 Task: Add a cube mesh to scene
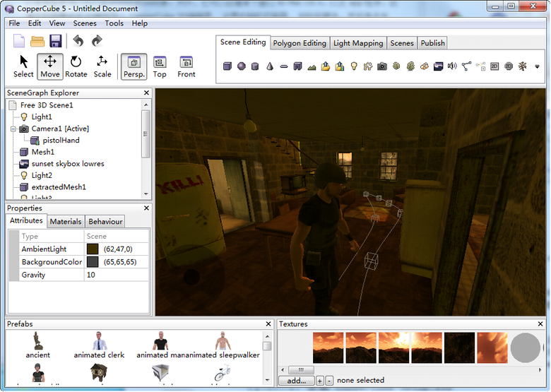(x=227, y=66)
